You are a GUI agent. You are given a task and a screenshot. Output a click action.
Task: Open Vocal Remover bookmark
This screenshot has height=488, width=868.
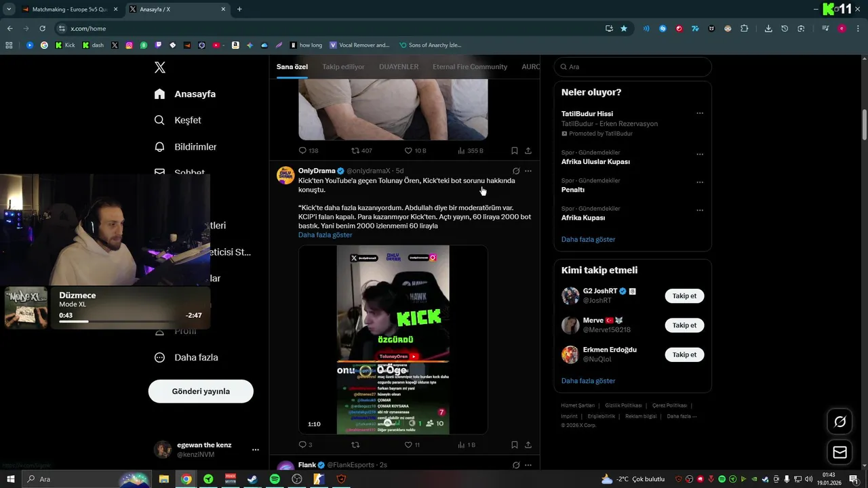(359, 45)
